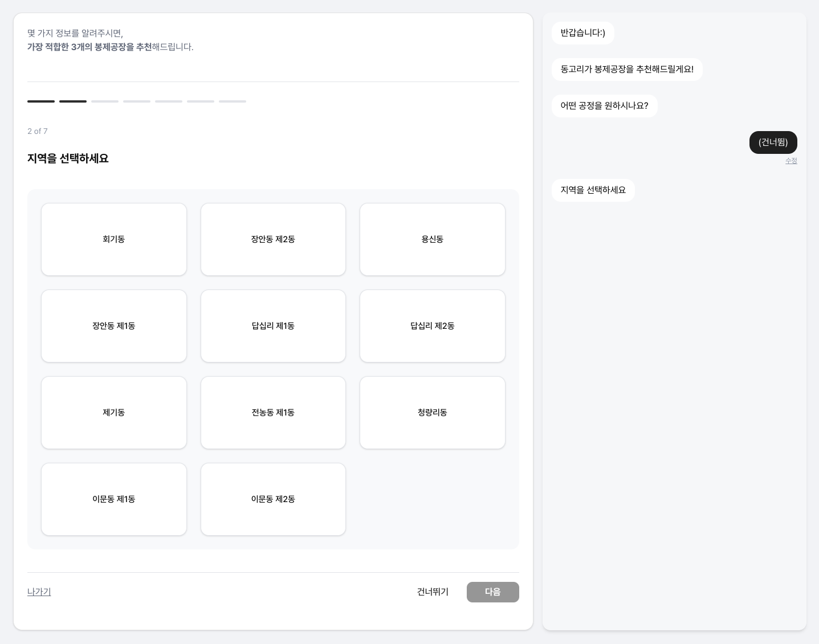Screen dimensions: 819x644
Task: Click the 수정 edit link under (건너뜀)
Action: pyautogui.click(x=791, y=161)
